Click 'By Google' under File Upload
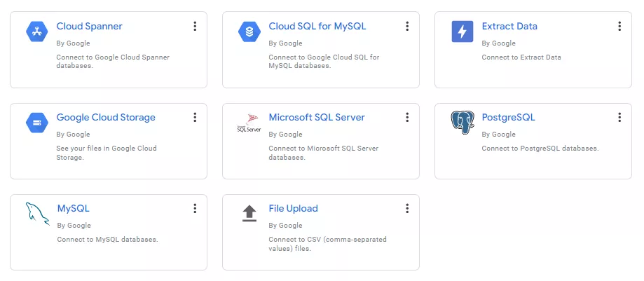The height and width of the screenshot is (281, 644). [285, 225]
